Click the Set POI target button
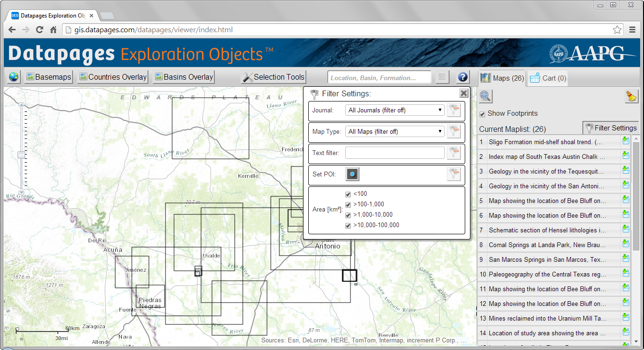Image resolution: width=644 pixels, height=350 pixels. (x=352, y=174)
